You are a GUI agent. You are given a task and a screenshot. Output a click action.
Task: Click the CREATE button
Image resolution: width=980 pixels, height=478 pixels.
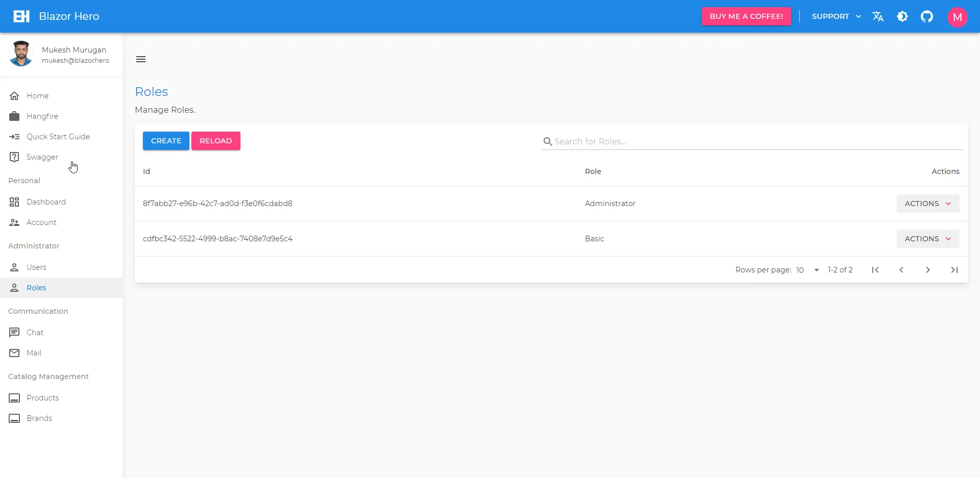(165, 141)
